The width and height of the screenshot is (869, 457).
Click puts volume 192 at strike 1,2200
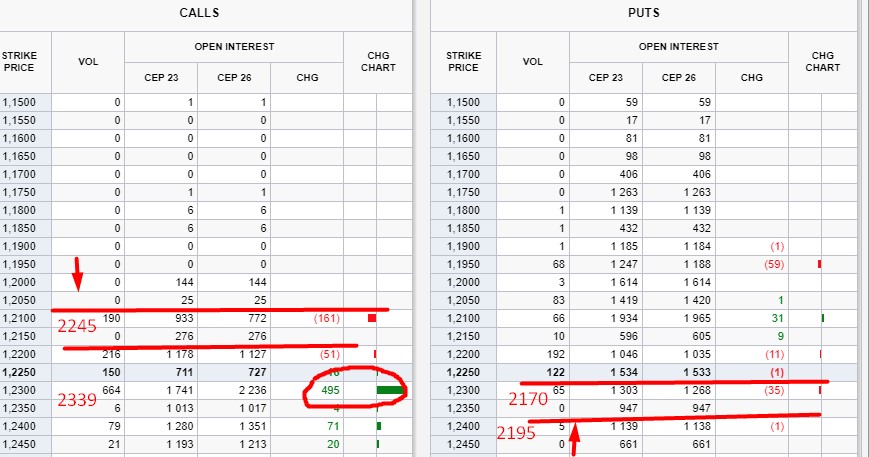[x=556, y=354]
